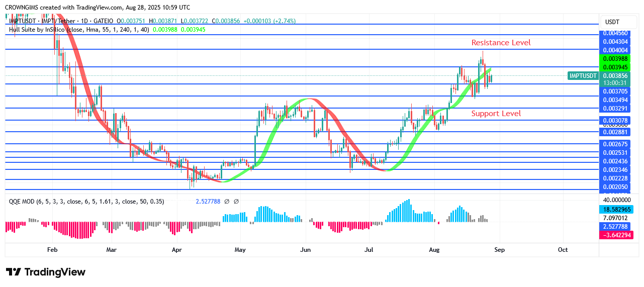Click the Apr label on time axis
644x287 pixels.
(176, 249)
